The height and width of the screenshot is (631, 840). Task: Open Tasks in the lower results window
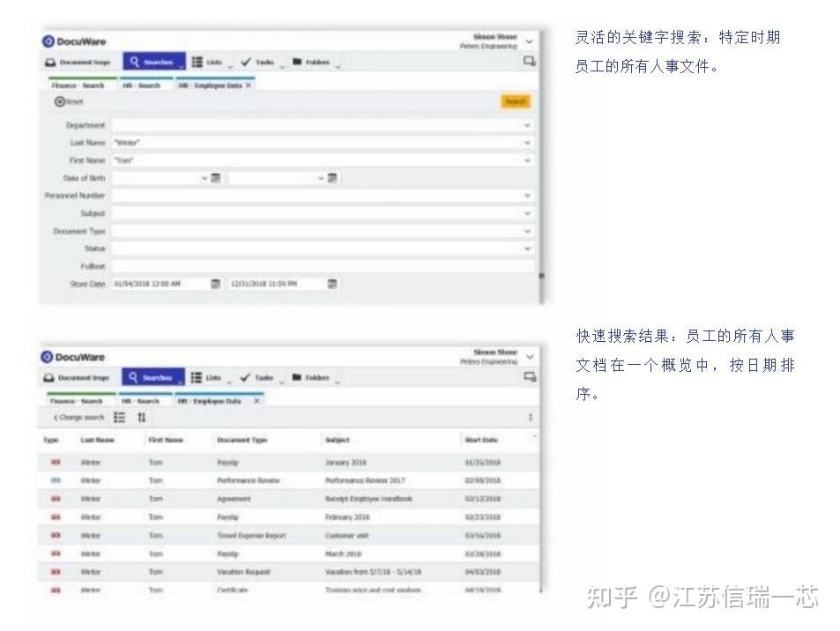(x=256, y=378)
